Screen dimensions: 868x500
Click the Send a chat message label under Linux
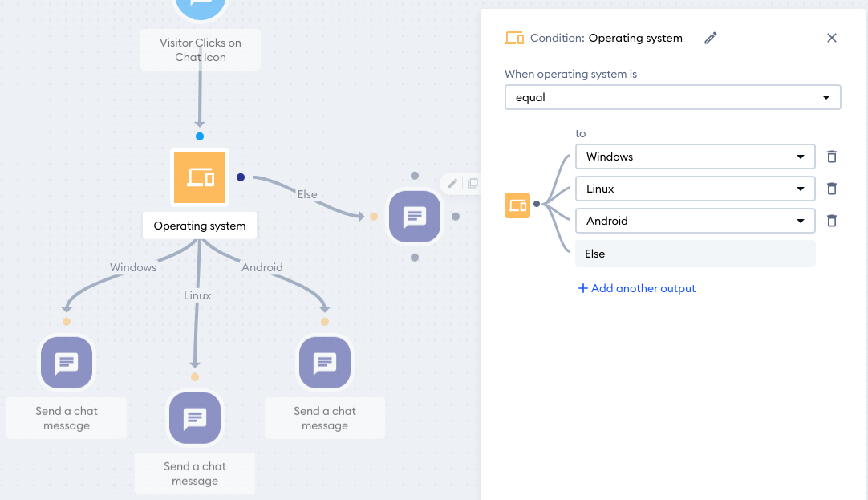[195, 474]
